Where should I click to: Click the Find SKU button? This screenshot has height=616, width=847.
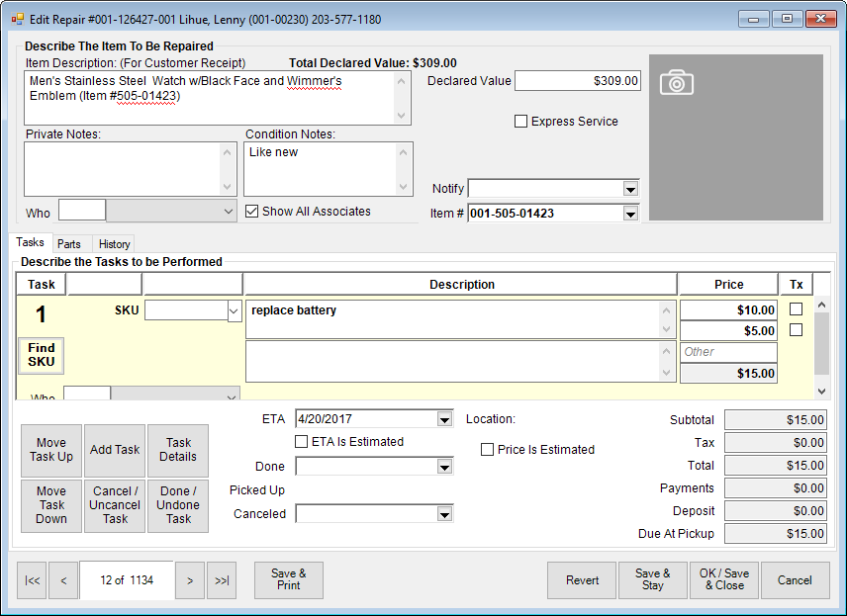point(42,355)
